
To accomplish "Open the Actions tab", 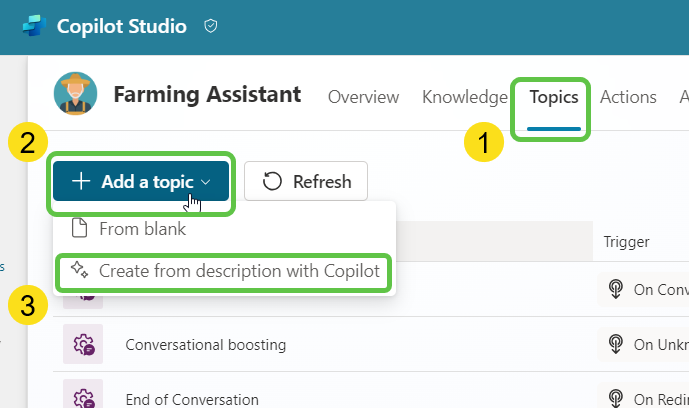I will pos(628,97).
